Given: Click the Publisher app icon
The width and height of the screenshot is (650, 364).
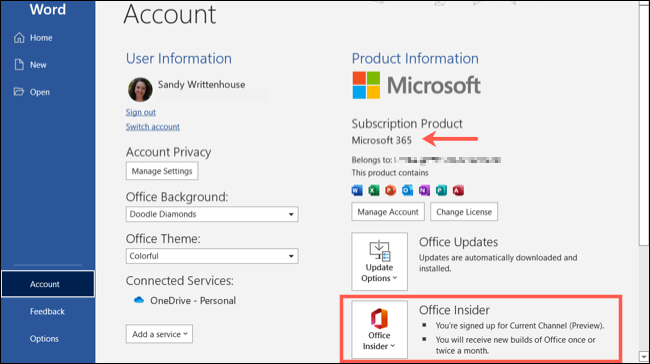Looking at the screenshot, I should (x=441, y=190).
